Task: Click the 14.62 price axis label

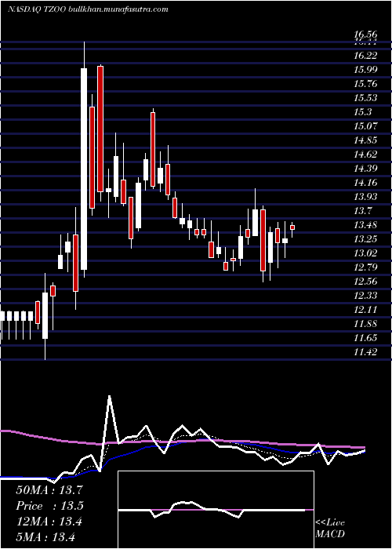Action: tap(365, 154)
